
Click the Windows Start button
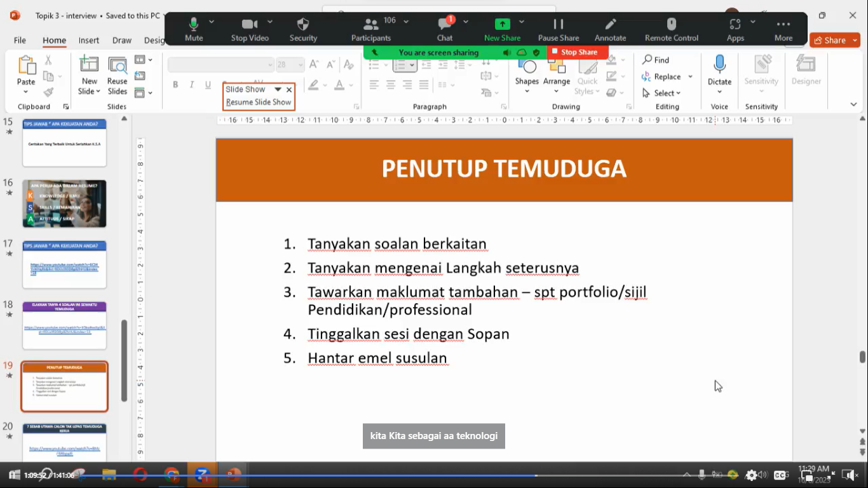tap(13, 475)
